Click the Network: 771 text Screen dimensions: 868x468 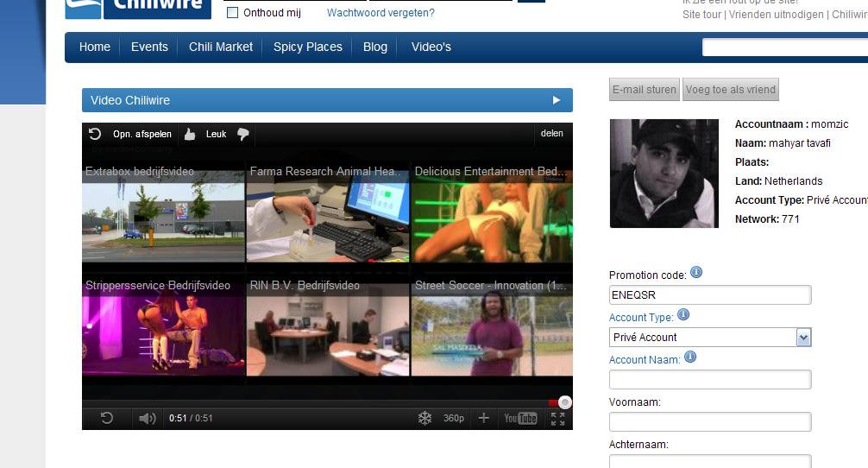[767, 219]
